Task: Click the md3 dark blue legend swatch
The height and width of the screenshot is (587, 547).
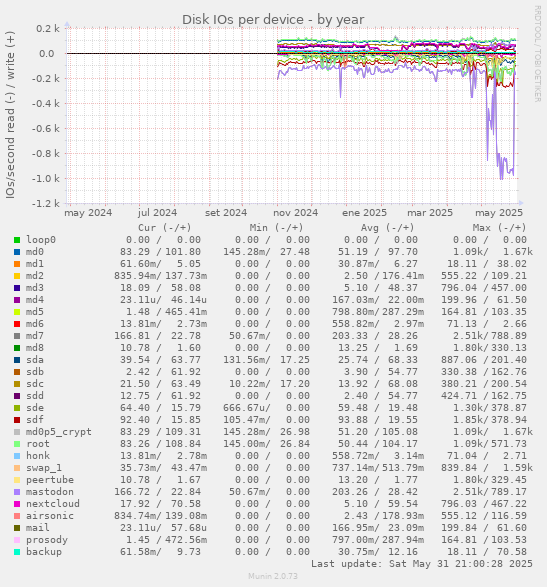Action: (x=17, y=288)
